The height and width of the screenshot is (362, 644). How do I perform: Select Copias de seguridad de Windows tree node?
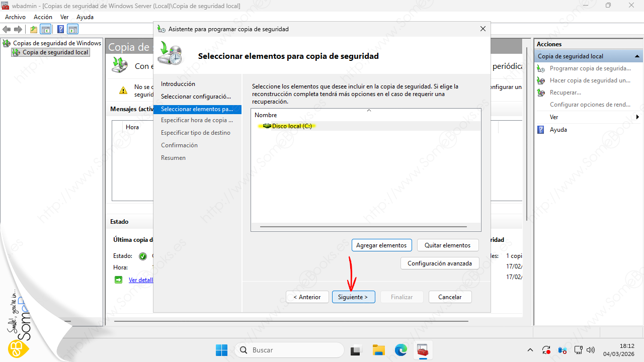pos(57,43)
